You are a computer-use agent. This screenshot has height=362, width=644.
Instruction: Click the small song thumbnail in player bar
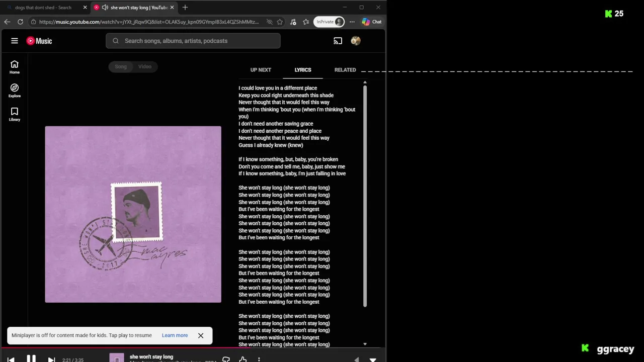click(x=117, y=358)
